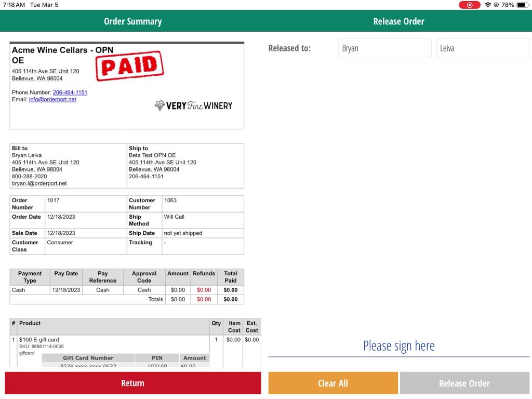Edit the first name field containing Bryan
This screenshot has width=532, height=399.
click(384, 48)
